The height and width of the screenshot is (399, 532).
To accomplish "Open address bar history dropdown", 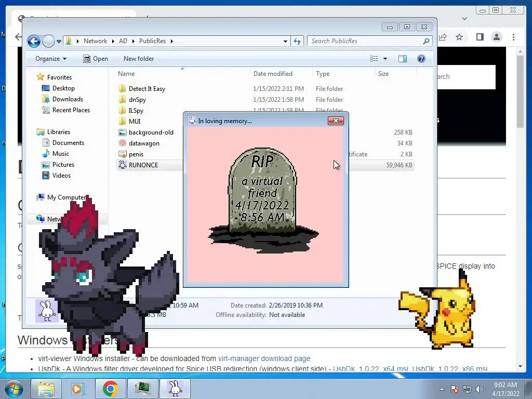I will tap(285, 41).
